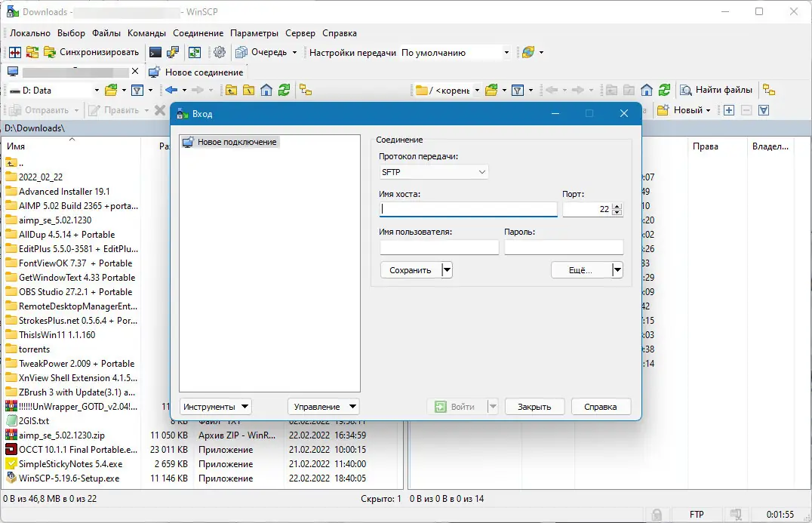Refresh the local panel
The image size is (812, 523).
pos(284,90)
